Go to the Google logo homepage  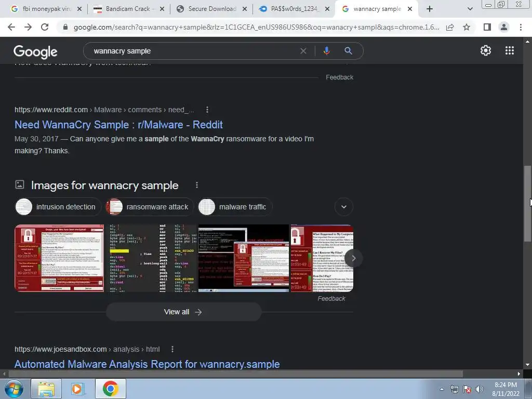[35, 51]
